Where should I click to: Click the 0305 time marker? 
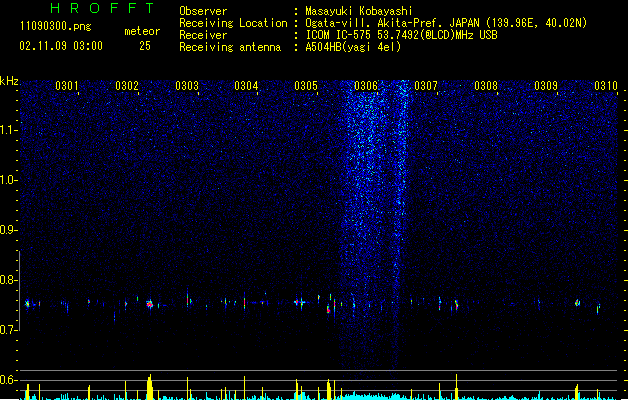306,86
